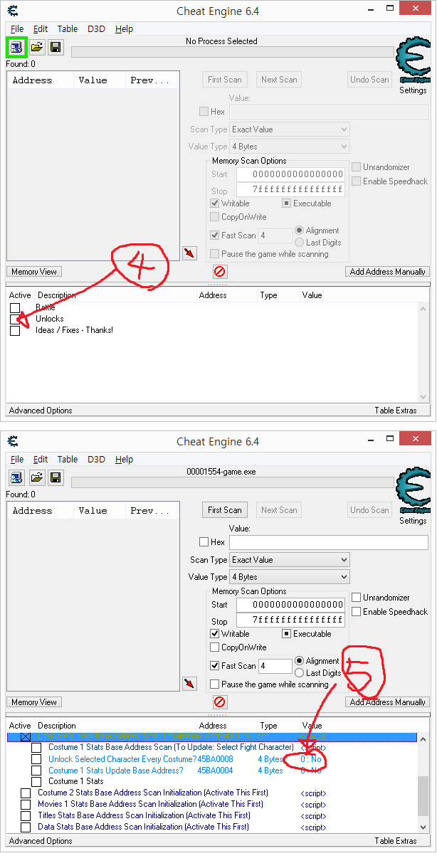The height and width of the screenshot is (868, 437).
Task: Open Value Type dropdown in top window
Action: (x=290, y=147)
